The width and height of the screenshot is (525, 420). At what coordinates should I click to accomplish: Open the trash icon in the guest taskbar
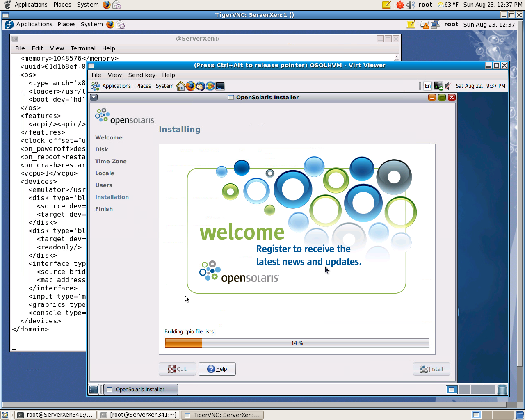coord(502,390)
